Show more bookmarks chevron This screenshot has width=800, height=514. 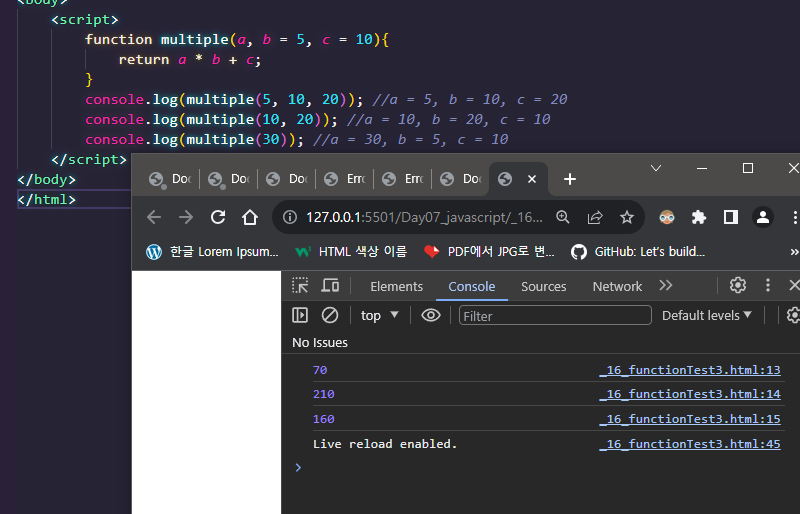pyautogui.click(x=794, y=252)
